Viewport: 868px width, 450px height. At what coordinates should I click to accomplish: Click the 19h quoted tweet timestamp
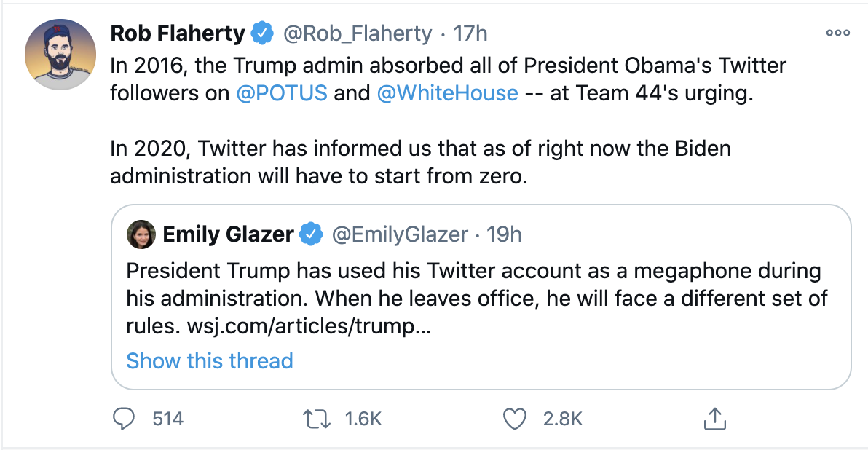pyautogui.click(x=505, y=234)
